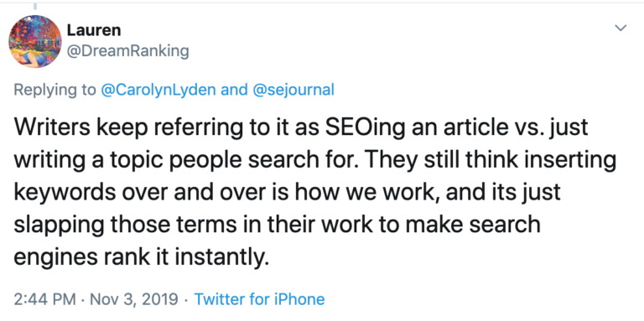Select the 2:44 PM timestamp
The width and height of the screenshot is (644, 321).
pos(44,299)
